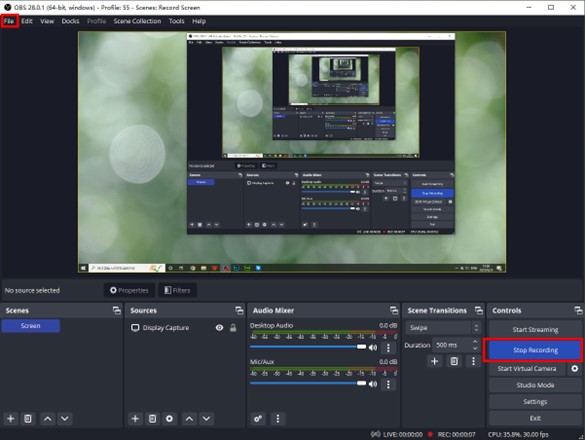
Task: Click the Stop Recording button
Action: 535,350
